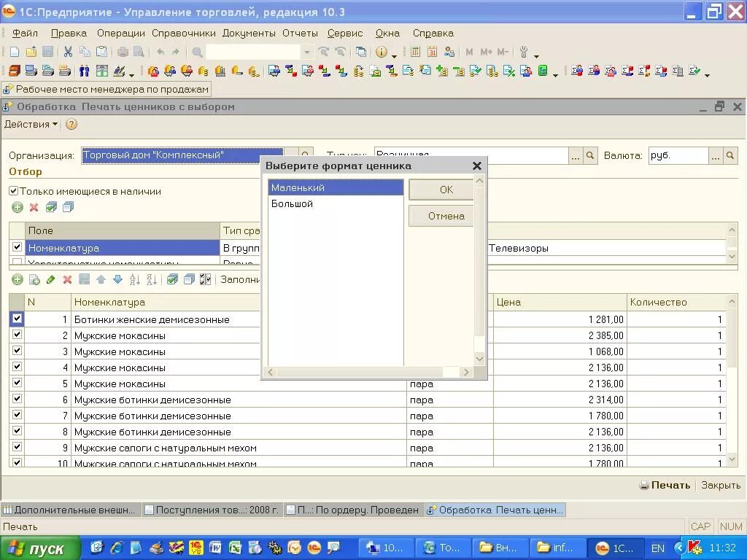
Task: Click invert checkboxes icon above goods table
Action: (x=205, y=279)
